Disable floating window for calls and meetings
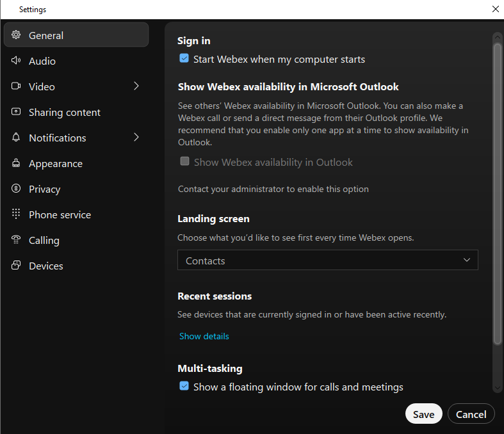 click(184, 387)
